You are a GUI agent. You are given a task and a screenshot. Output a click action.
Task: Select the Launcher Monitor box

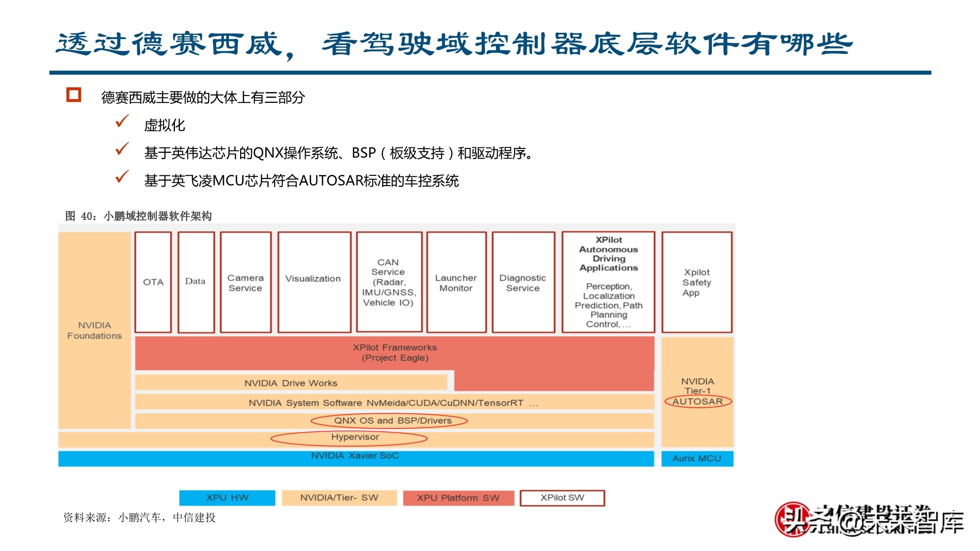(x=456, y=282)
